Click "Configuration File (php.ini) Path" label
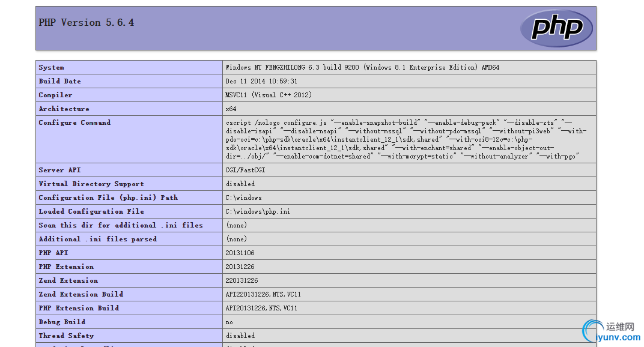Screen dimensions: 644x347 (108, 198)
